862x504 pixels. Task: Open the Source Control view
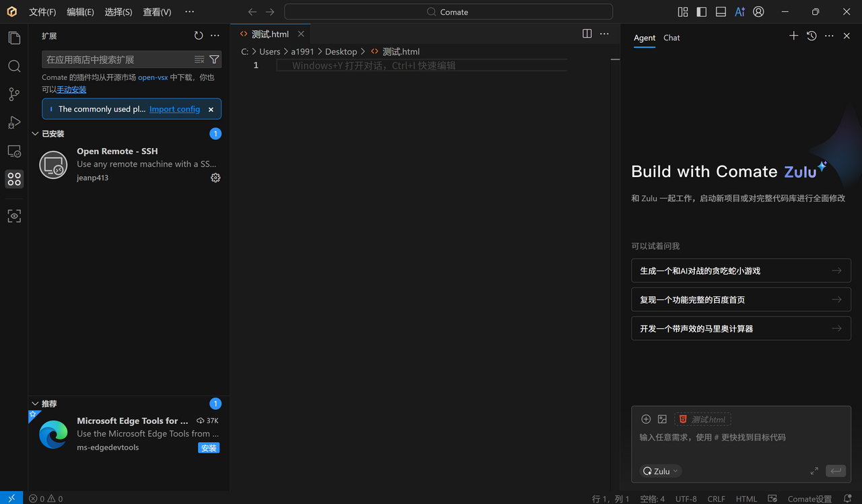(14, 94)
